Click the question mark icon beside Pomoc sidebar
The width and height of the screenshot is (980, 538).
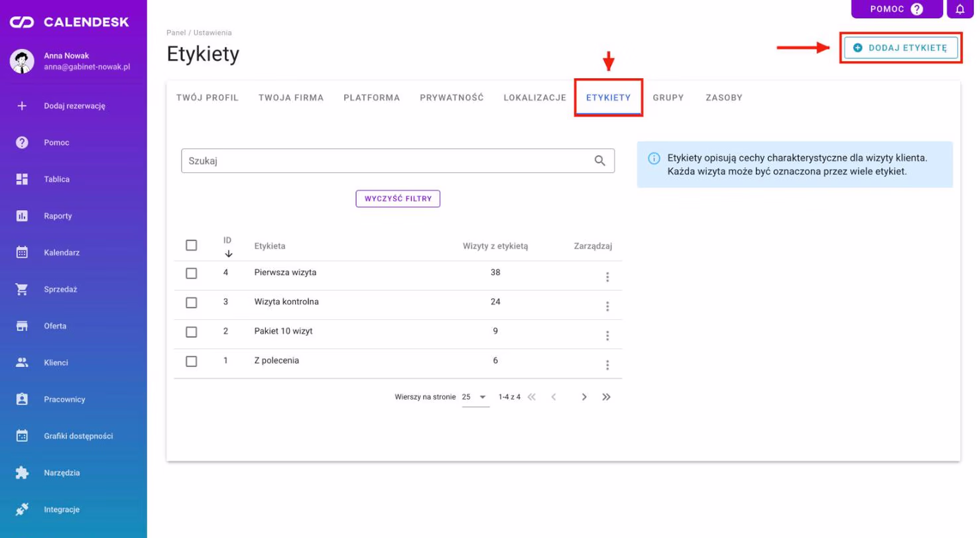[22, 142]
